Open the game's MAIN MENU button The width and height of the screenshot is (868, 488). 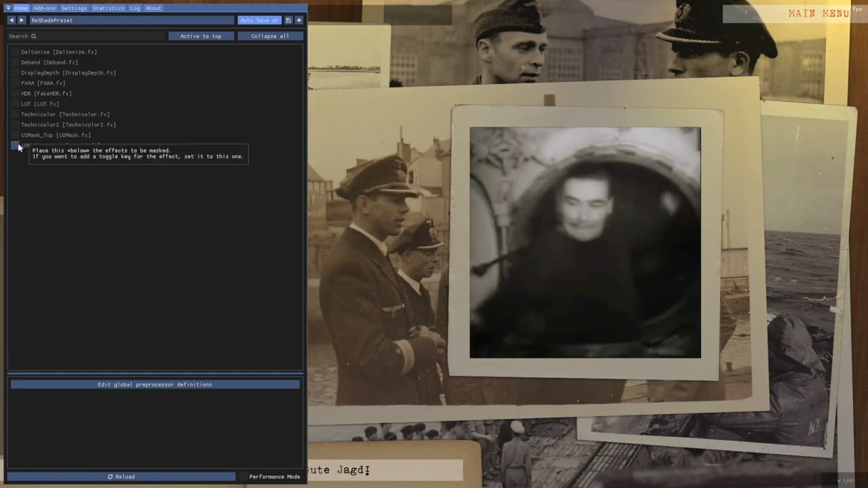click(818, 14)
